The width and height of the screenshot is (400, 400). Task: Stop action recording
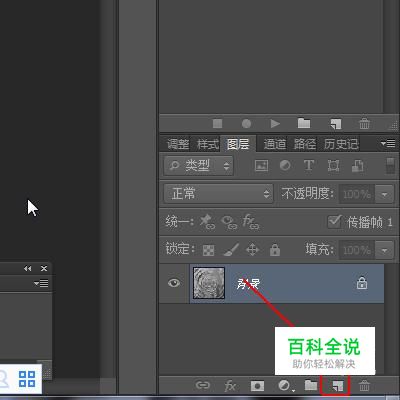pos(218,124)
